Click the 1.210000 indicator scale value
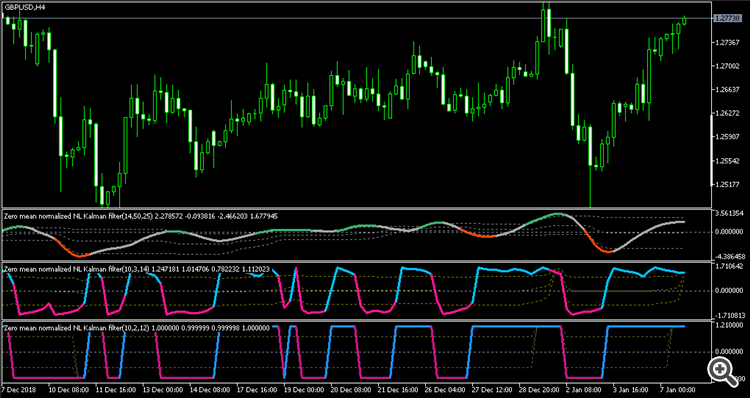This screenshot has width=750, height=398. click(x=729, y=325)
